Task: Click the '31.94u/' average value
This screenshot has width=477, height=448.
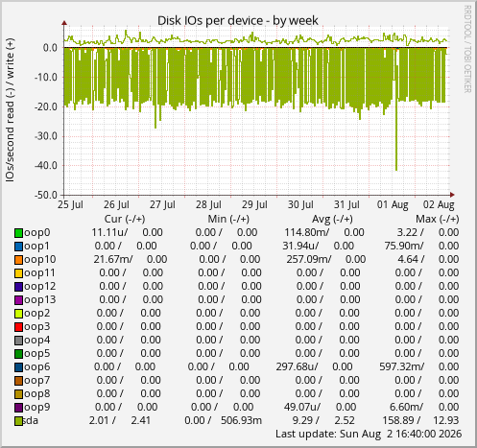Action: point(300,246)
